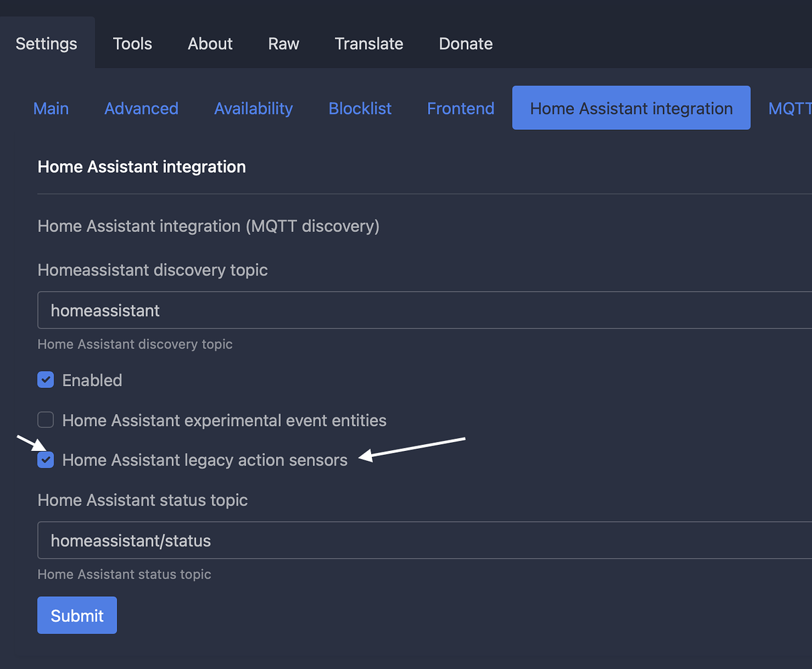Switch to the Frontend tab

click(x=461, y=108)
